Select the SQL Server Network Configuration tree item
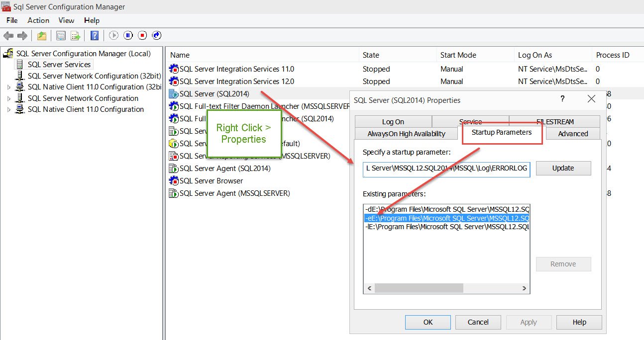Viewport: 644px width, 340px height. coord(83,98)
